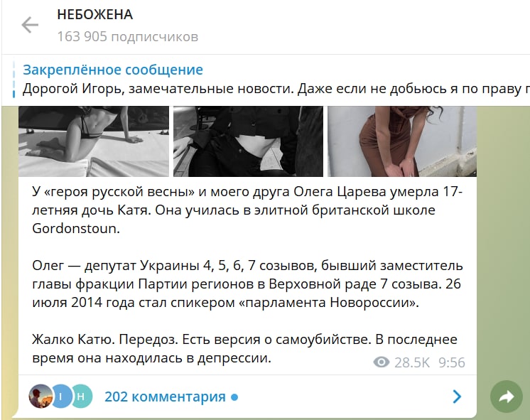Screen dimensions: 530x420
Task: Open the first black-and-white photo thumbnail
Action: [94, 141]
